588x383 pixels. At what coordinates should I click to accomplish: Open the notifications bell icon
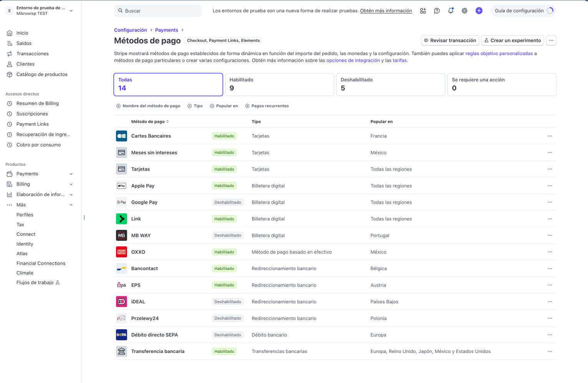point(451,11)
